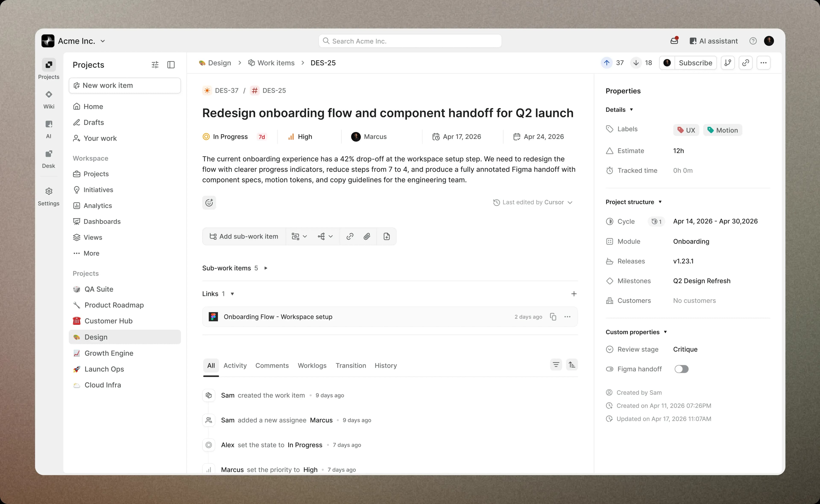The image size is (820, 504).
Task: Open user profile avatar at top right
Action: click(769, 41)
